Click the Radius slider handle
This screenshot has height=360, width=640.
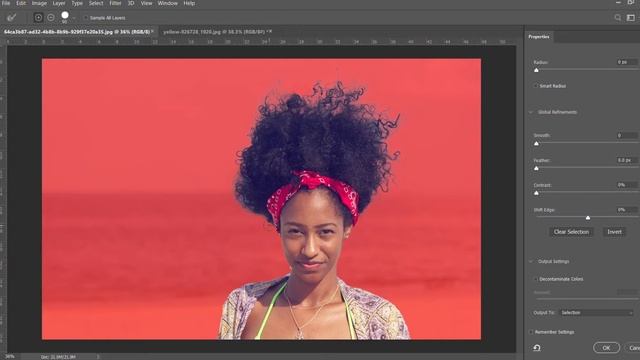pos(536,70)
